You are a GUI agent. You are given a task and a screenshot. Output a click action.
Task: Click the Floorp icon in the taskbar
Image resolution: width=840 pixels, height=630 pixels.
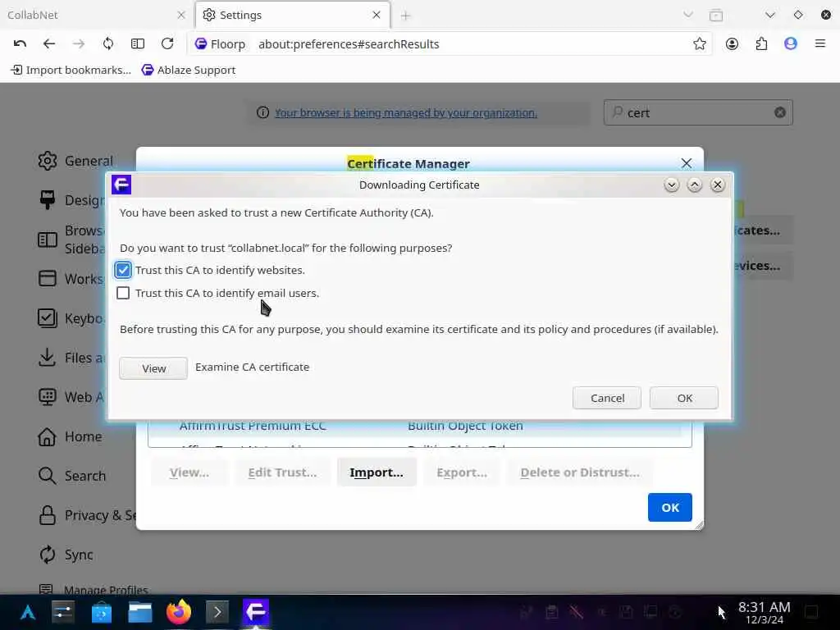tap(256, 612)
